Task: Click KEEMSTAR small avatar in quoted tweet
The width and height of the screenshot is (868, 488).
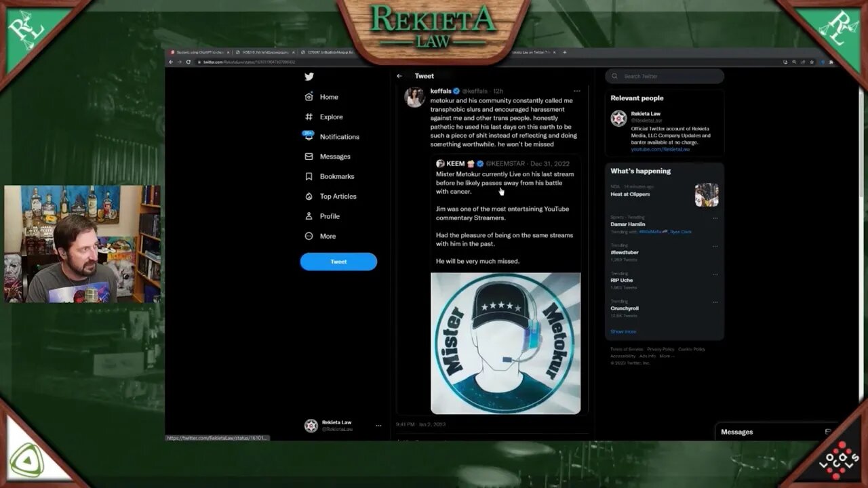Action: pyautogui.click(x=440, y=163)
